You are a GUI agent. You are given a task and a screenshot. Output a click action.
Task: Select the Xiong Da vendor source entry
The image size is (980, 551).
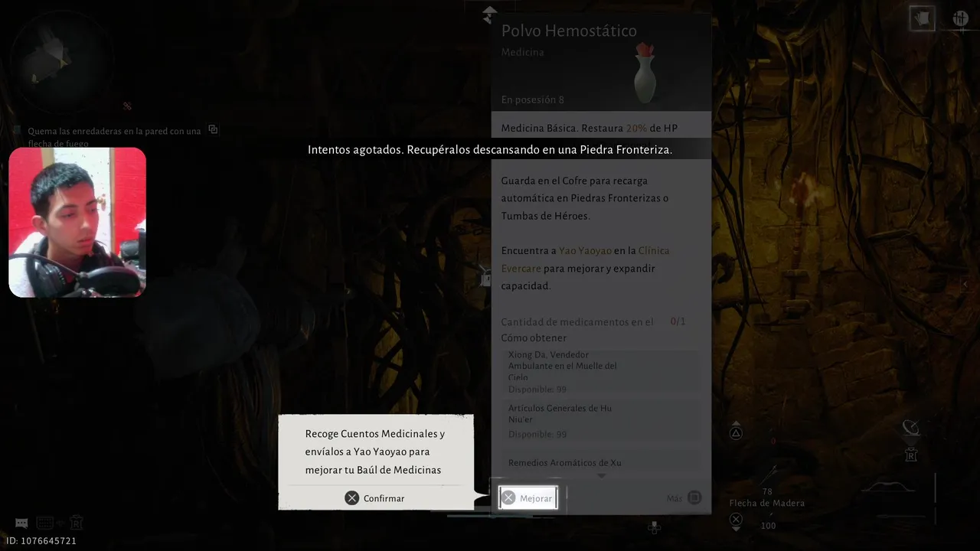(603, 372)
